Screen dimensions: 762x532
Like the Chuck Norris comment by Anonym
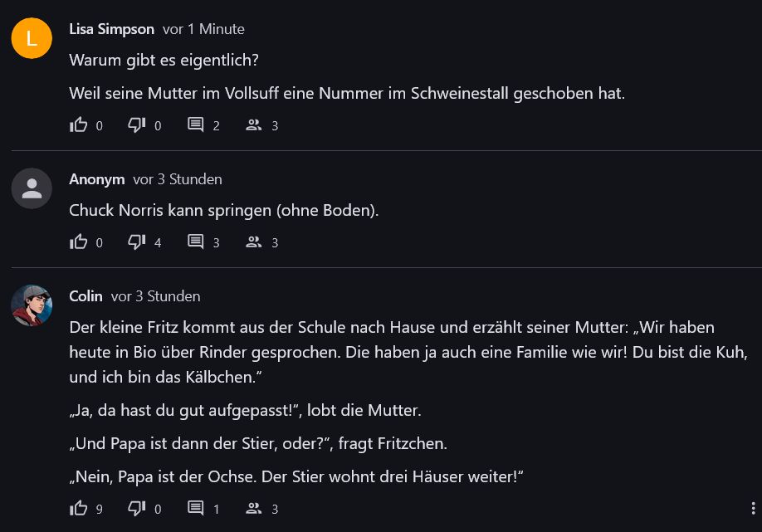pyautogui.click(x=79, y=242)
